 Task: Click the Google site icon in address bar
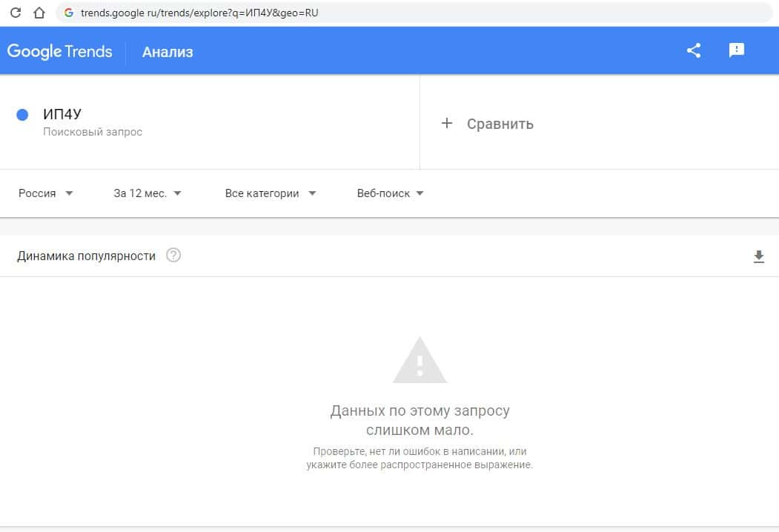click(69, 13)
